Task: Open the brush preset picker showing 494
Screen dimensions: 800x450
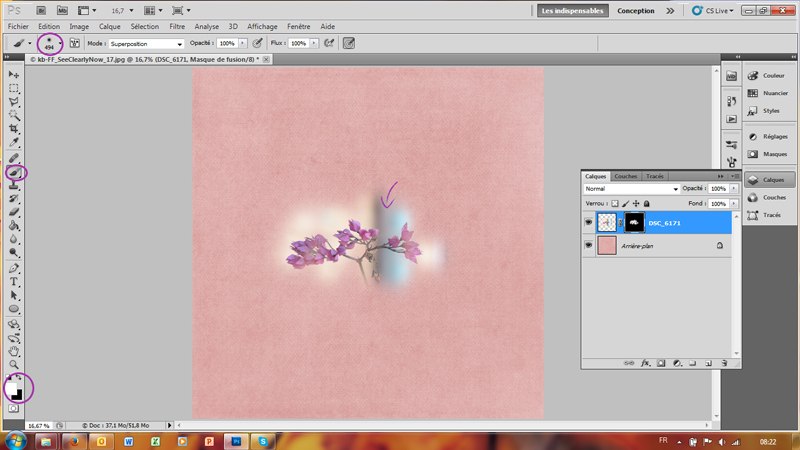Action: (49, 44)
